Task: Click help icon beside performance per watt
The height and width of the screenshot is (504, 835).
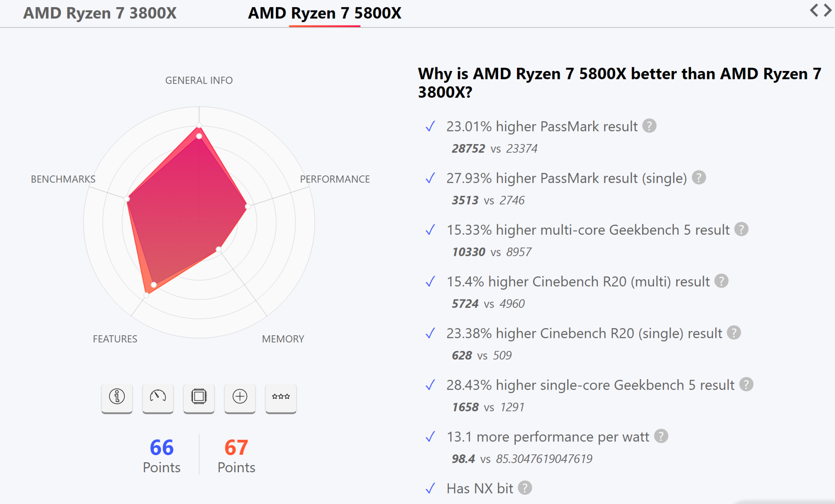Action: pyautogui.click(x=661, y=436)
